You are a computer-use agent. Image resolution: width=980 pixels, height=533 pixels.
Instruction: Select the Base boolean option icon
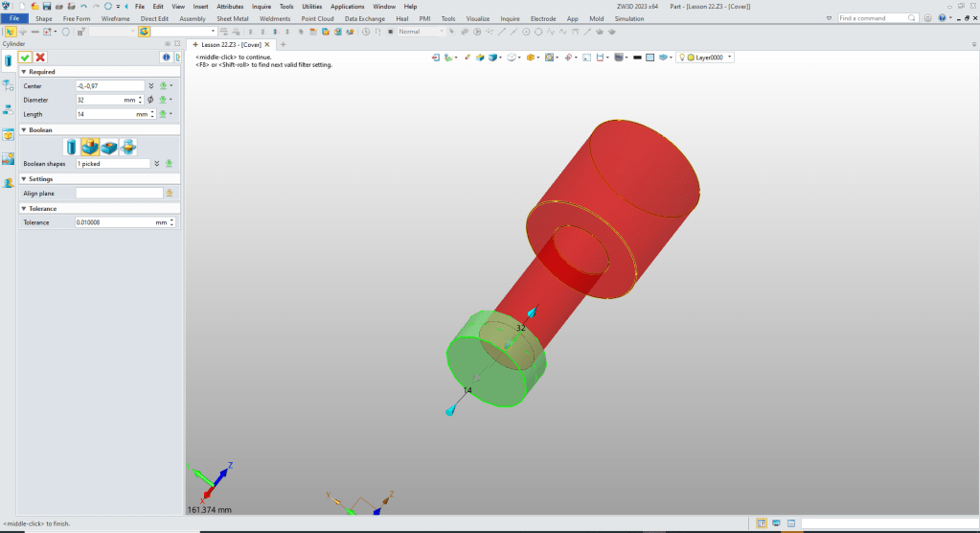click(x=71, y=147)
